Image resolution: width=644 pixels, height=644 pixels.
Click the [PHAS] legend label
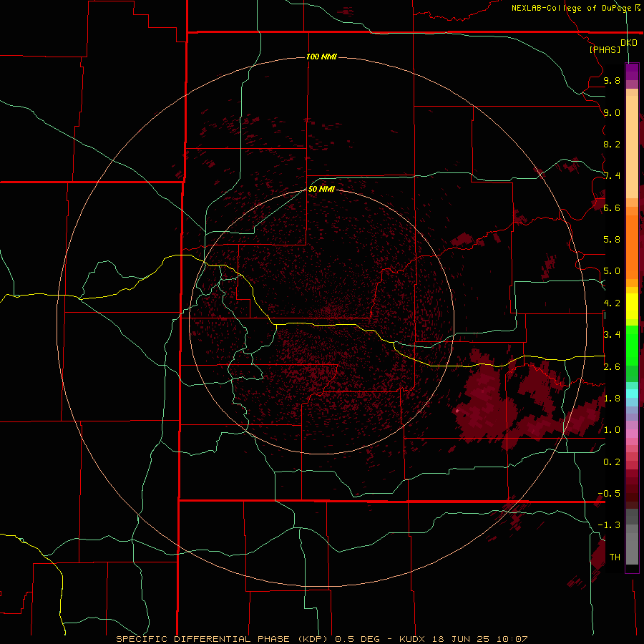605,49
